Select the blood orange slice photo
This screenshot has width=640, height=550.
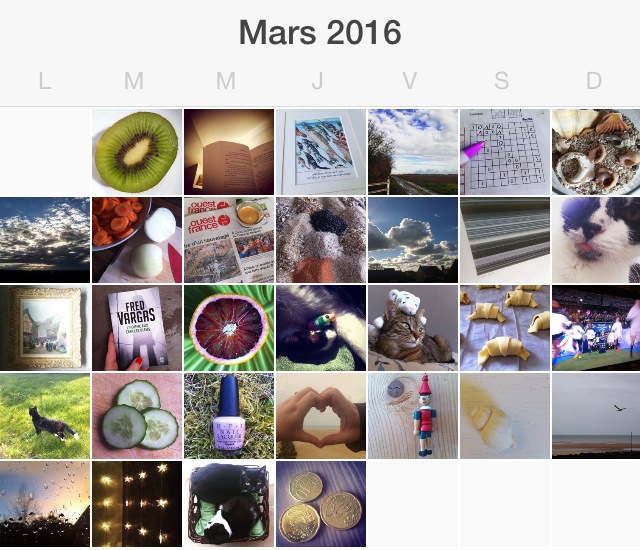coord(229,328)
